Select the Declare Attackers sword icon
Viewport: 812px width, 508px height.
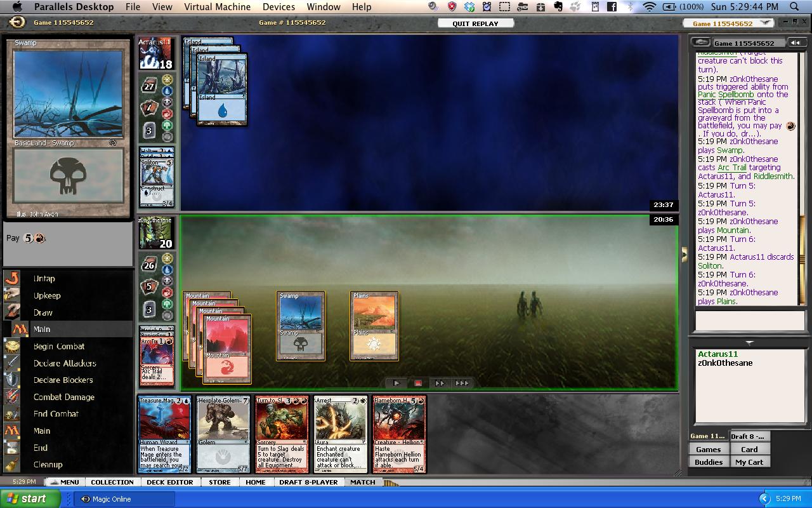[12, 363]
